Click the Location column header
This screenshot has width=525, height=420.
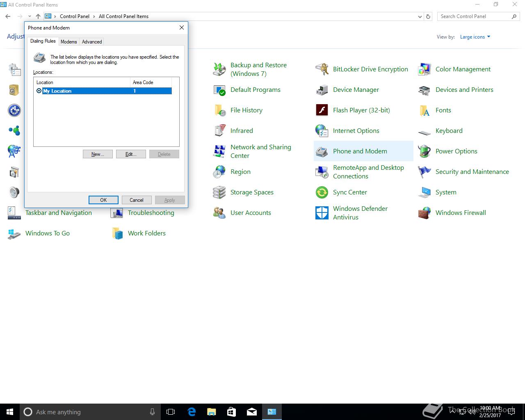(x=82, y=82)
